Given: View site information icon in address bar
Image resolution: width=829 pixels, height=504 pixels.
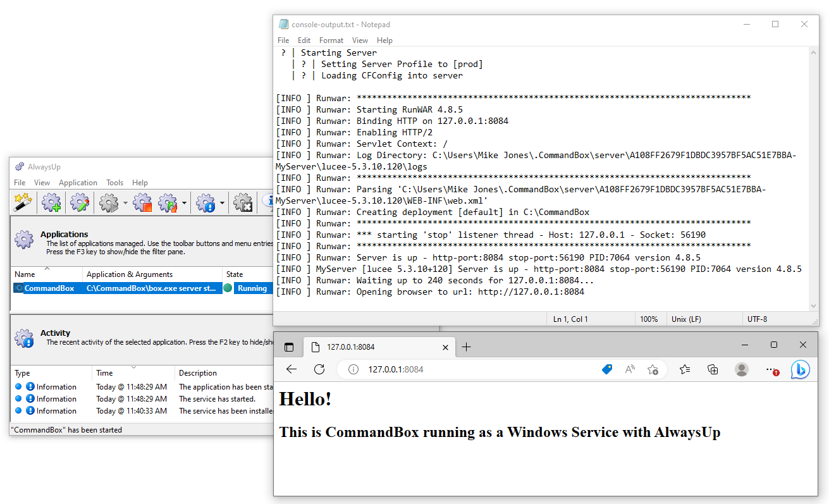Looking at the screenshot, I should point(353,369).
